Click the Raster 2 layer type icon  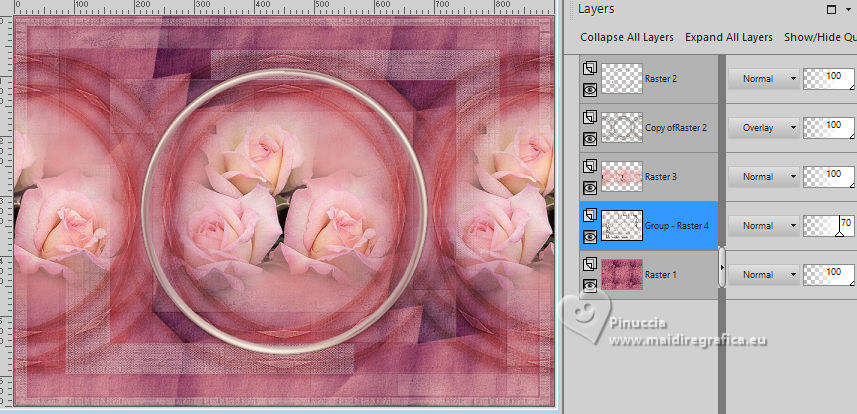(x=589, y=69)
